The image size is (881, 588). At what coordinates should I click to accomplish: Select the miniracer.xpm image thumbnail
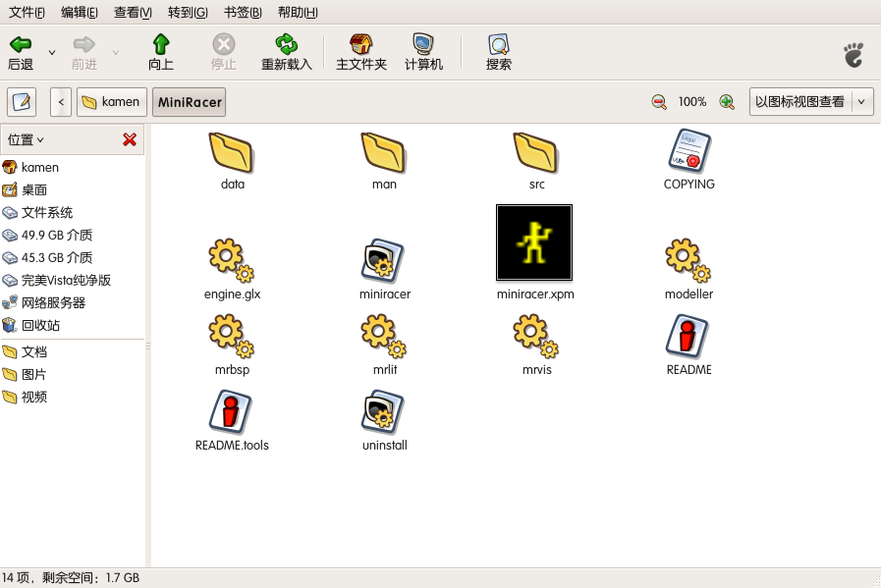point(534,242)
